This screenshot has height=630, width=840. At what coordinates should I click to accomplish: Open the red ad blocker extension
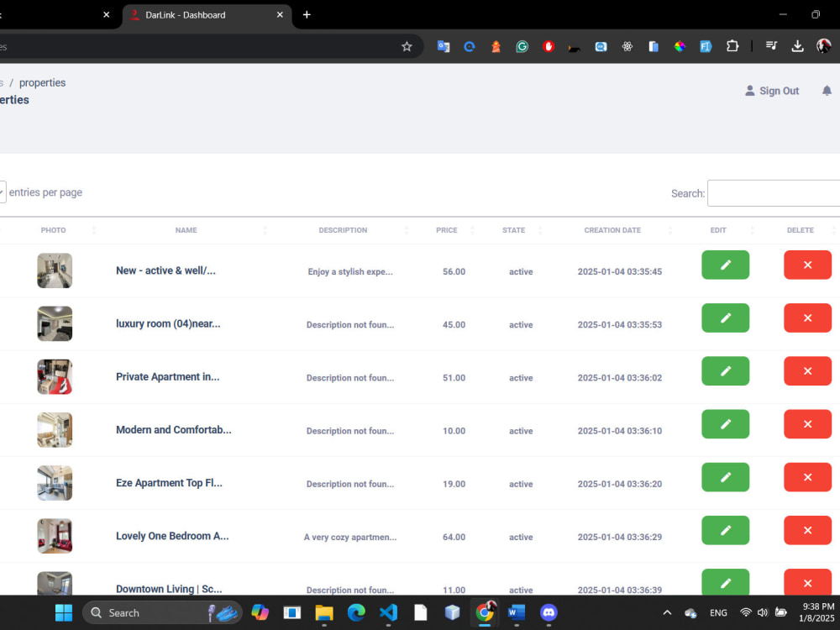pyautogui.click(x=548, y=46)
